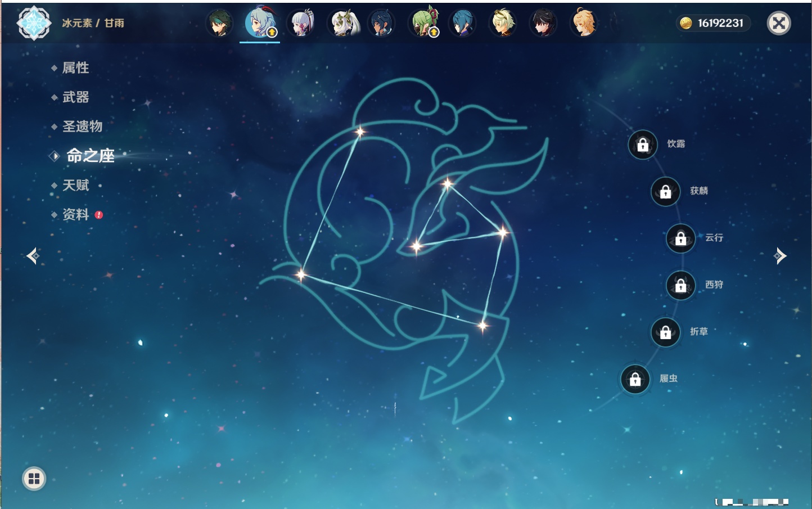Image resolution: width=812 pixels, height=509 pixels.
Task: Click the topmost star of the constellation
Action: pos(360,132)
